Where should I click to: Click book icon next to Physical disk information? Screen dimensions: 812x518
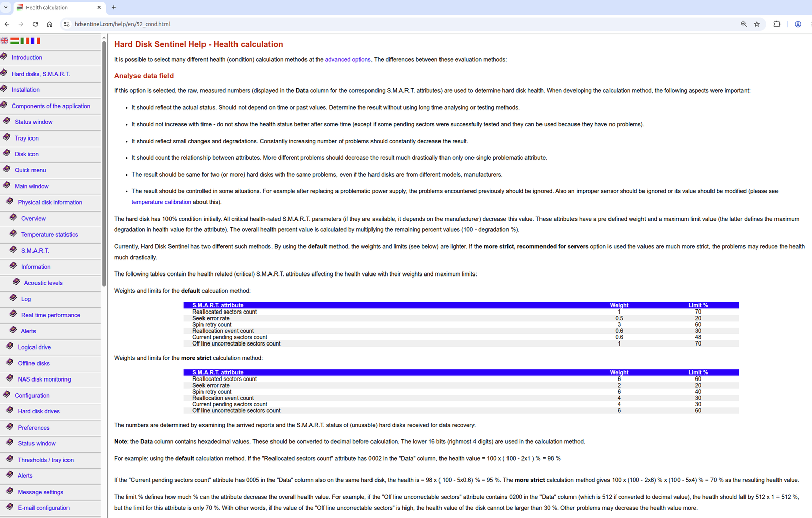point(10,201)
